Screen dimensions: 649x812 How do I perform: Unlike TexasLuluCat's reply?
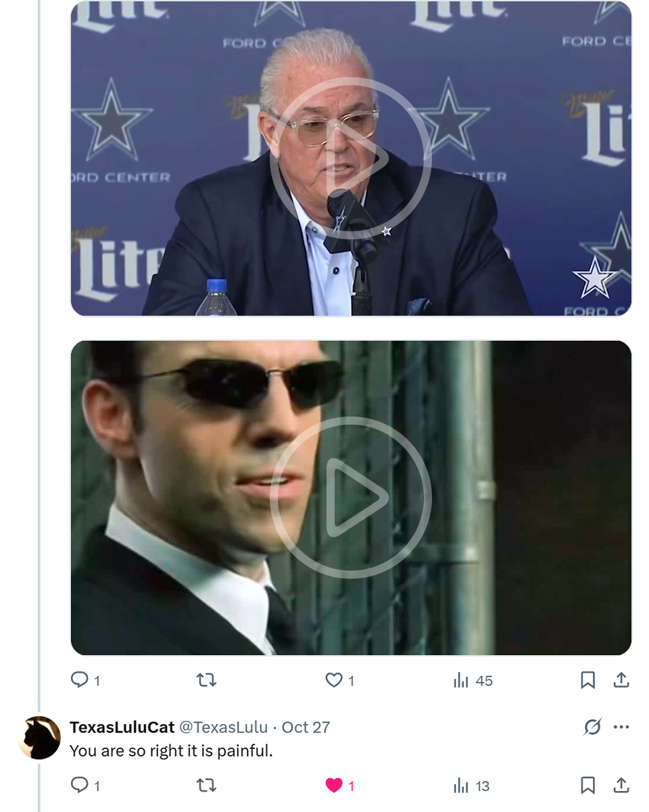tap(334, 785)
